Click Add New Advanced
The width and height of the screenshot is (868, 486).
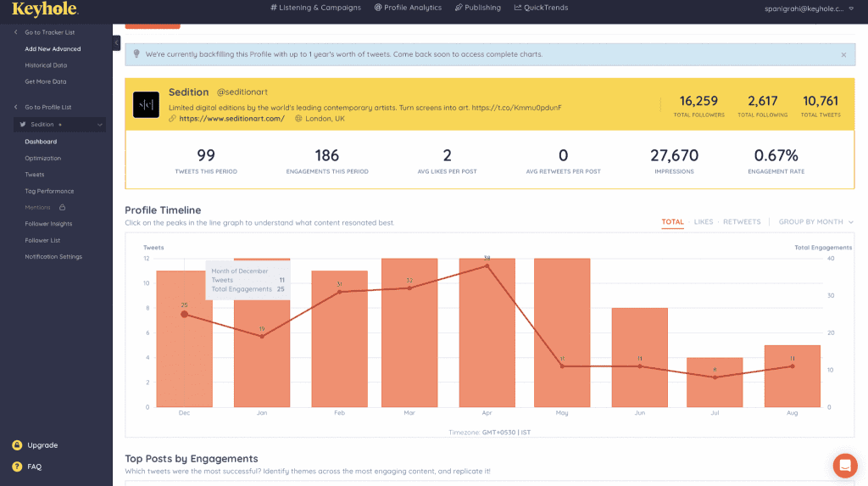click(x=53, y=48)
